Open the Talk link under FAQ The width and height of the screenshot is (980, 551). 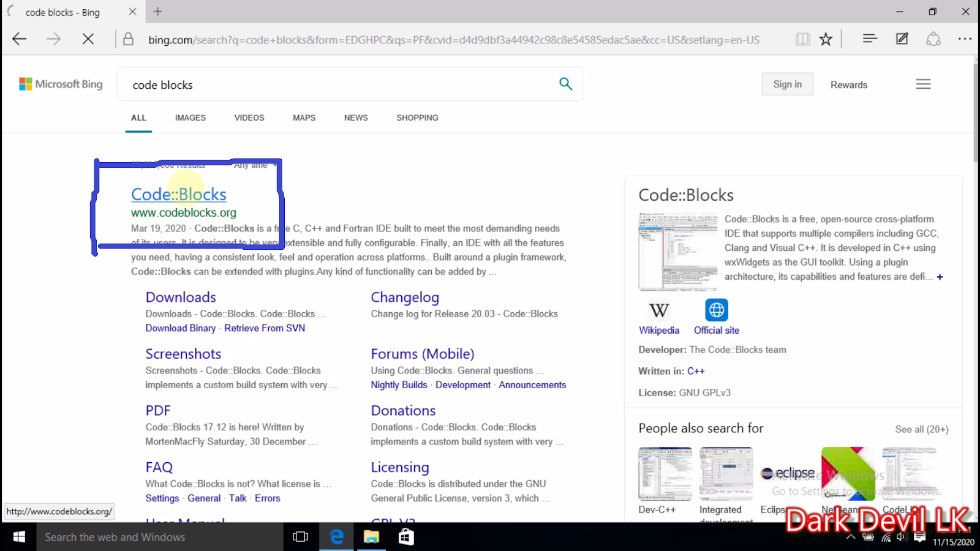pyautogui.click(x=238, y=498)
